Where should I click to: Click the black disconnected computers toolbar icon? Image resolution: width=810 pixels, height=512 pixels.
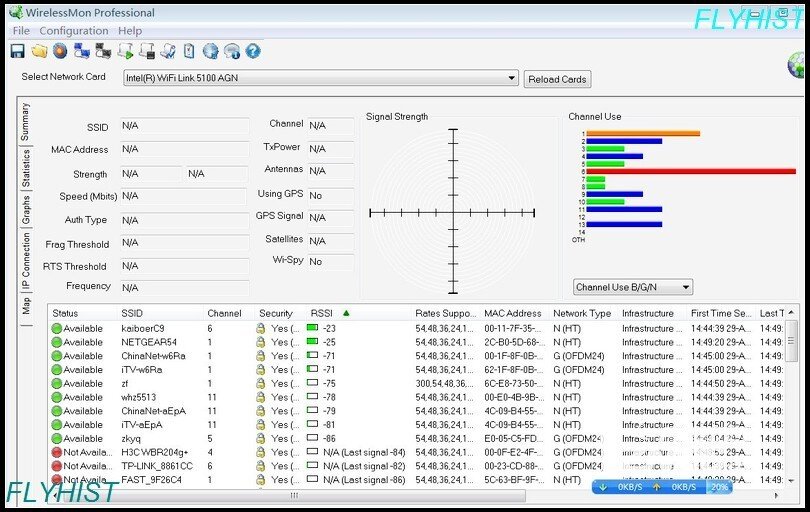pyautogui.click(x=103, y=51)
